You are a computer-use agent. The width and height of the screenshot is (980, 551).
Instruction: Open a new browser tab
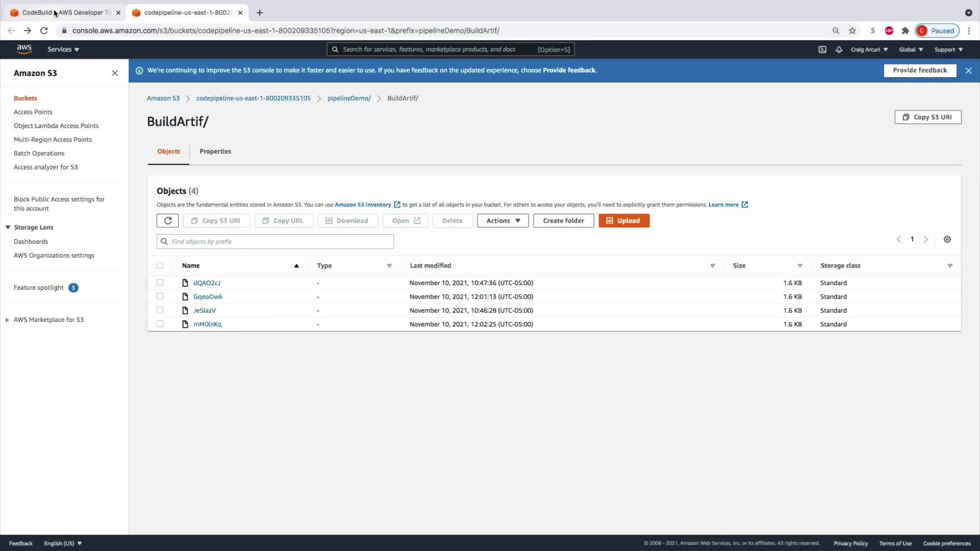(260, 12)
